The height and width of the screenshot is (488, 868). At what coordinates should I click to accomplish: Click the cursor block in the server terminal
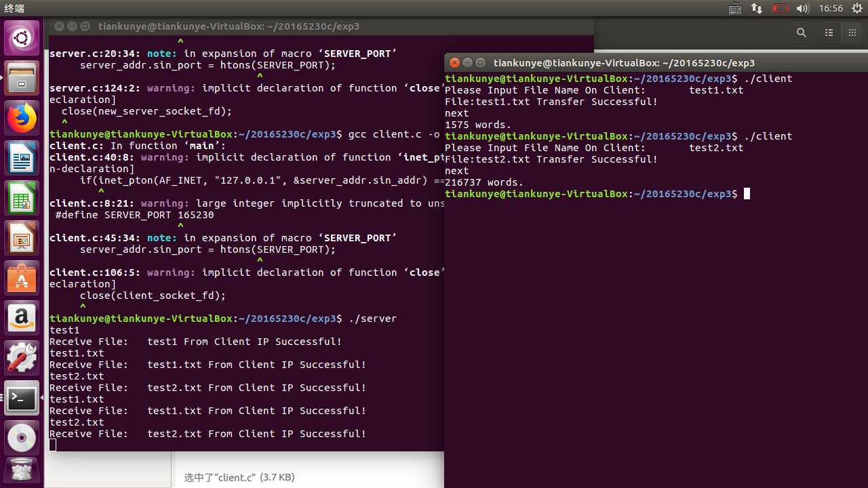tap(53, 445)
